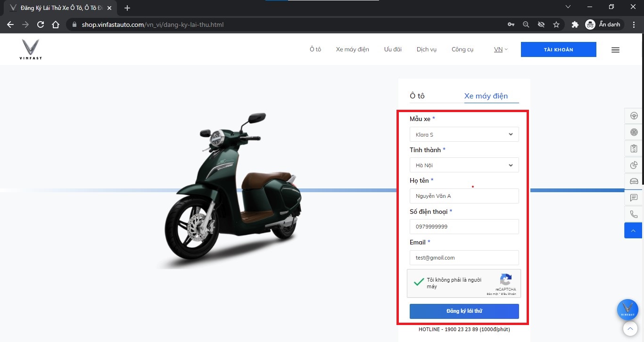Open the Tỉnh thành dropdown showing Hà Nội

click(464, 165)
